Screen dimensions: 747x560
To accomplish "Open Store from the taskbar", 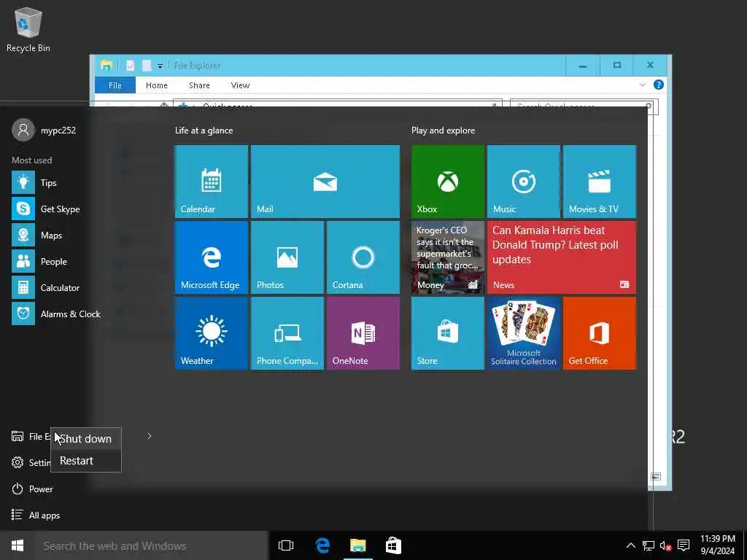I will 393,545.
